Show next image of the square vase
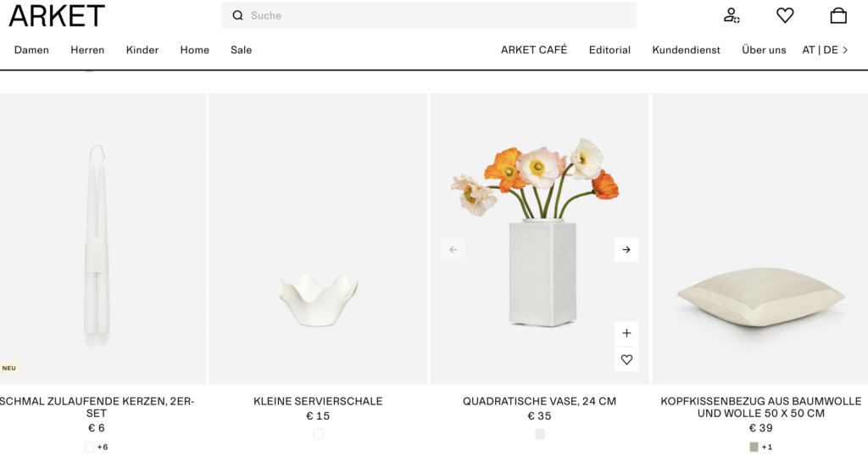868x473 pixels. (626, 250)
